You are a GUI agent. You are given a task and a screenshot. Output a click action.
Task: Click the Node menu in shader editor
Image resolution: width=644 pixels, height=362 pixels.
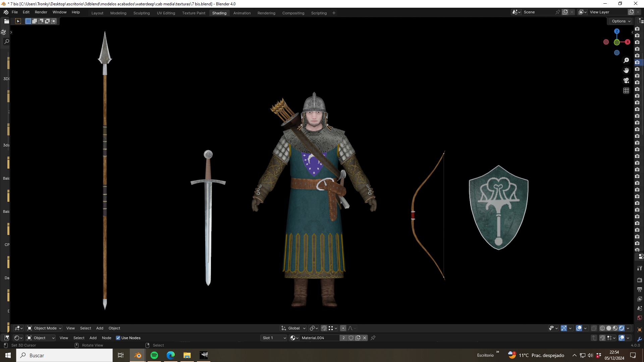coord(106,338)
